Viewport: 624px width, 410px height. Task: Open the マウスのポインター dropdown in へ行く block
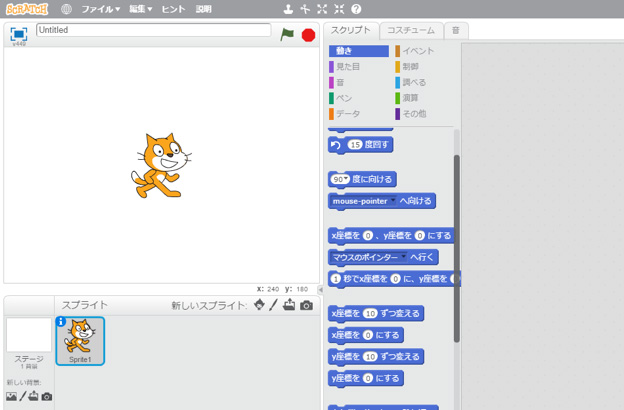(404, 257)
